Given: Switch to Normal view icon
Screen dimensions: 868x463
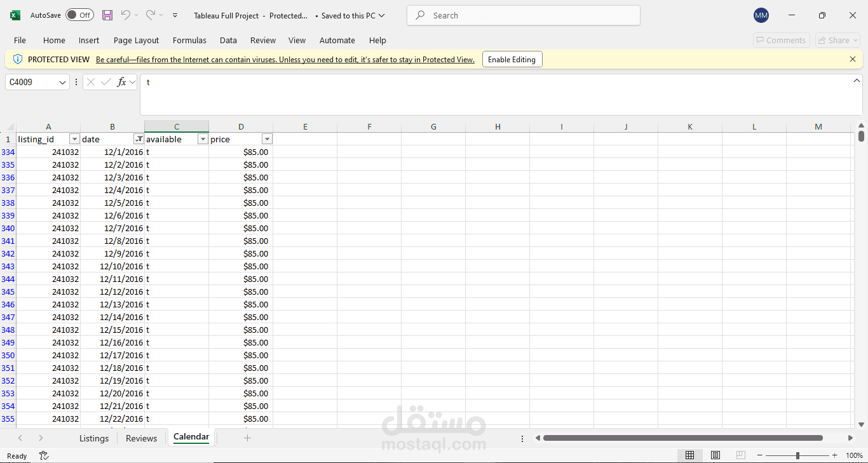Looking at the screenshot, I should point(689,455).
